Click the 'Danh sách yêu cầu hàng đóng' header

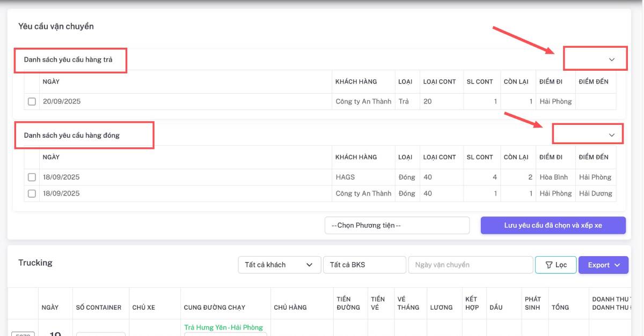tap(72, 135)
